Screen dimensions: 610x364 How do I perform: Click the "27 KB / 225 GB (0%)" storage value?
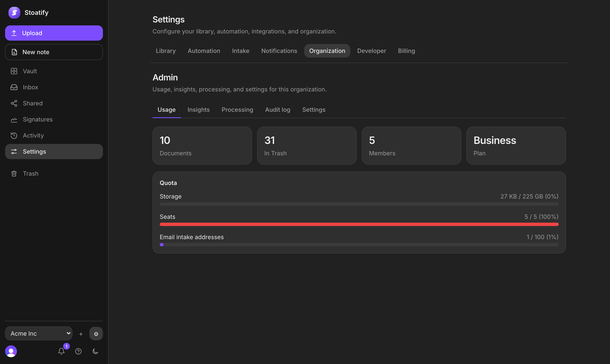point(529,196)
